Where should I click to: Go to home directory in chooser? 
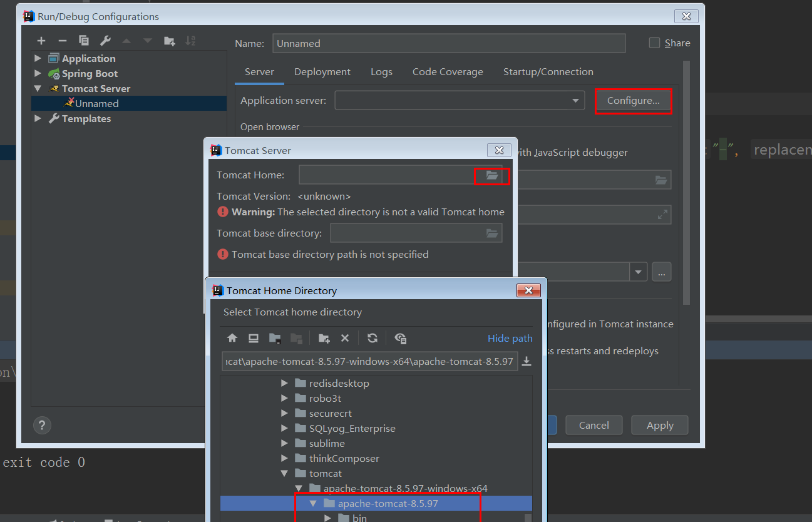(x=232, y=338)
